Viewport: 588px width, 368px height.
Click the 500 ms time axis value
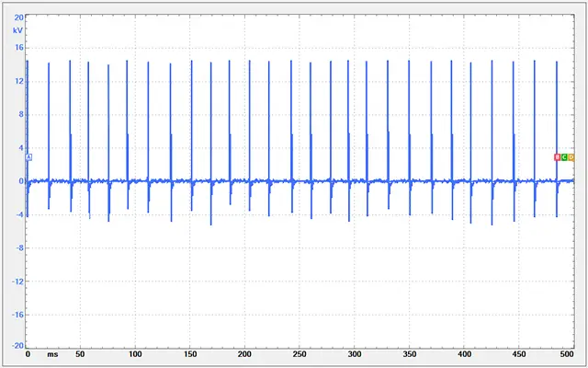[568, 354]
